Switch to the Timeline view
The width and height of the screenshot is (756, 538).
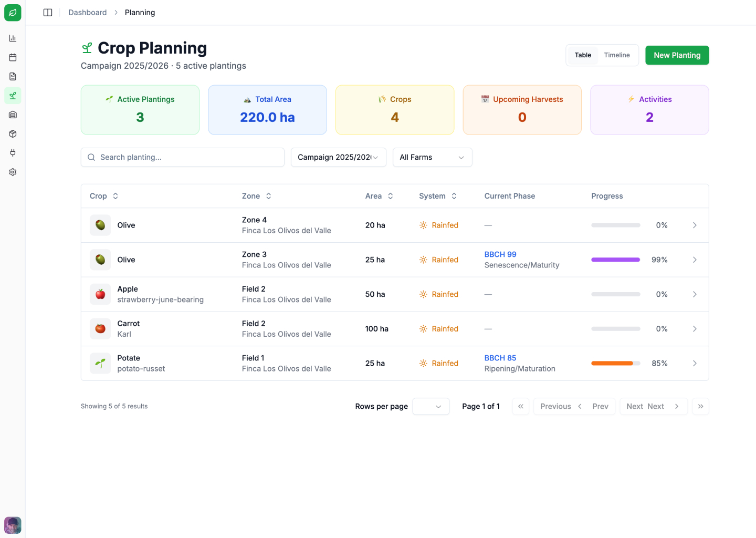617,55
